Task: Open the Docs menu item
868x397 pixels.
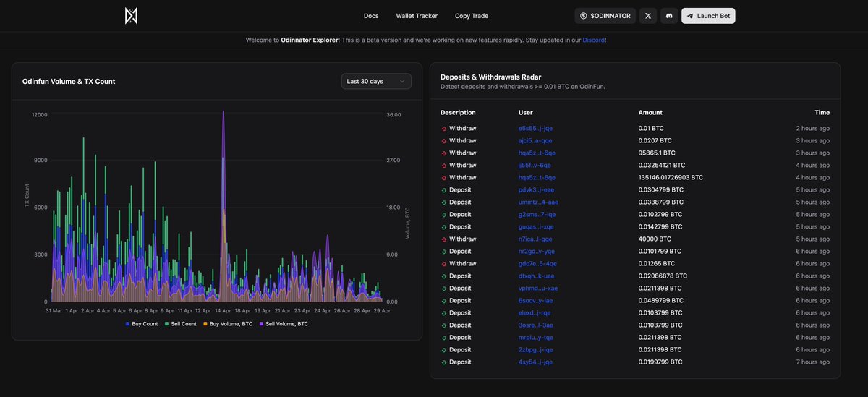Action: [x=371, y=16]
